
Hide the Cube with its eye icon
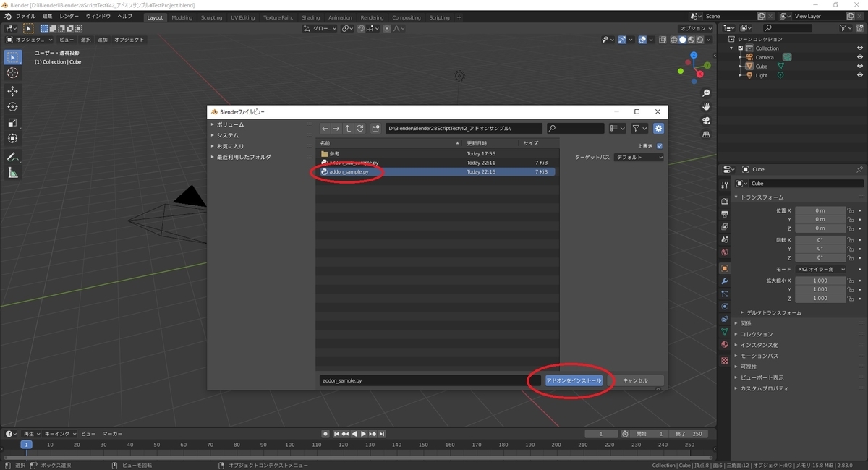coord(860,67)
